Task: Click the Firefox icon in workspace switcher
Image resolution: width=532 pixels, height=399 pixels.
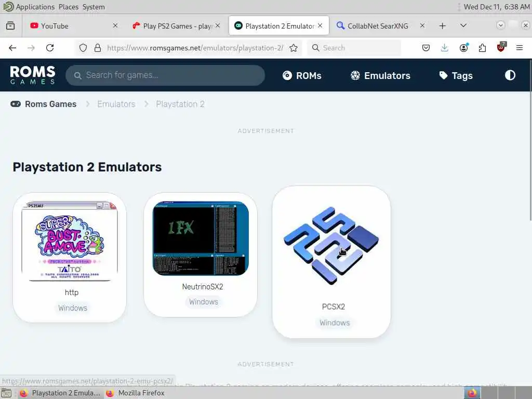Action: (472, 393)
